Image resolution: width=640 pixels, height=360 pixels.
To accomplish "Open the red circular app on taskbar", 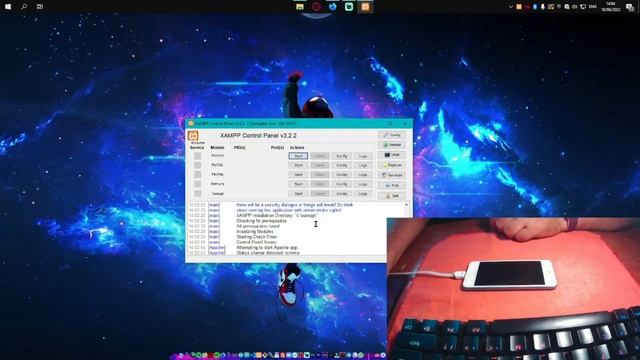I will tap(316, 7).
